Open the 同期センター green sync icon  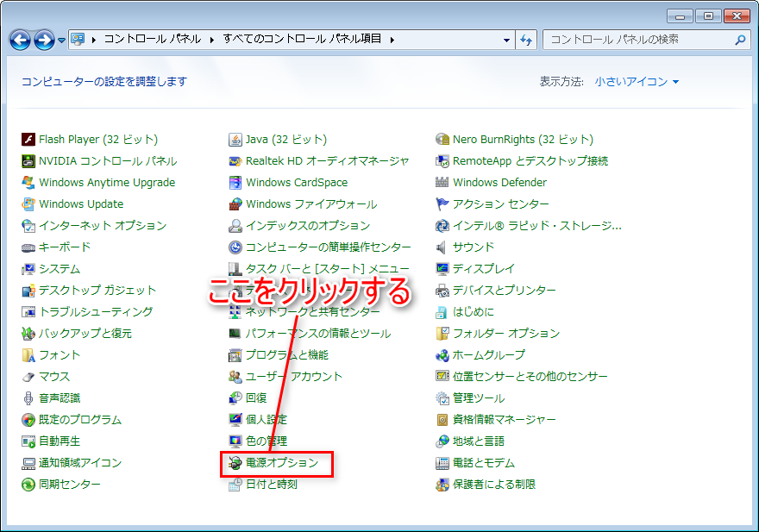pos(28,485)
